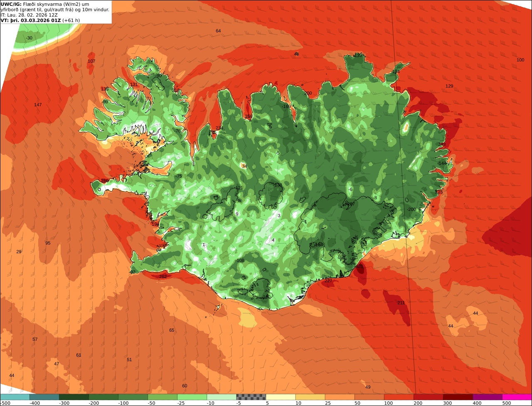The height and width of the screenshot is (406, 532).
Task: Click the map value '107' near the Westfjords
Action: [91, 61]
